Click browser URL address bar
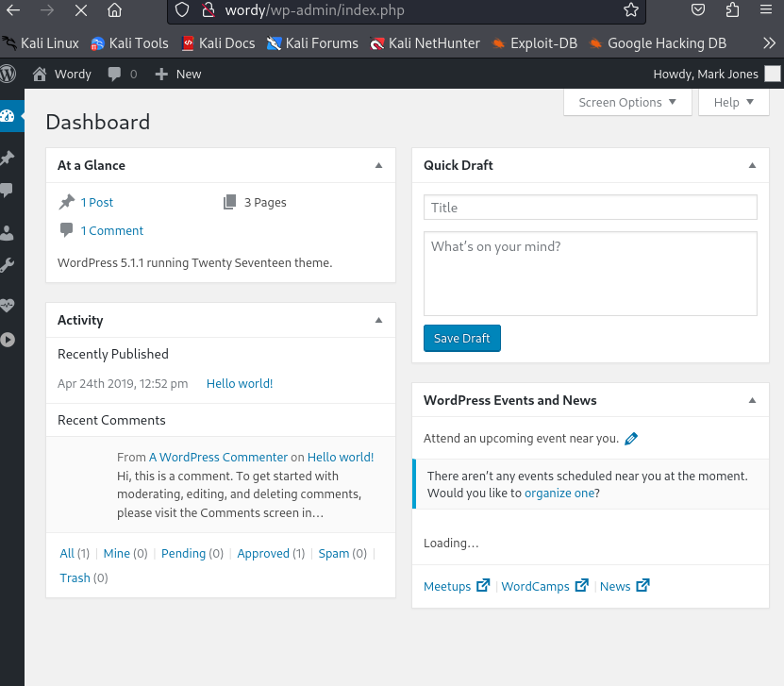The height and width of the screenshot is (686, 784). 406,10
